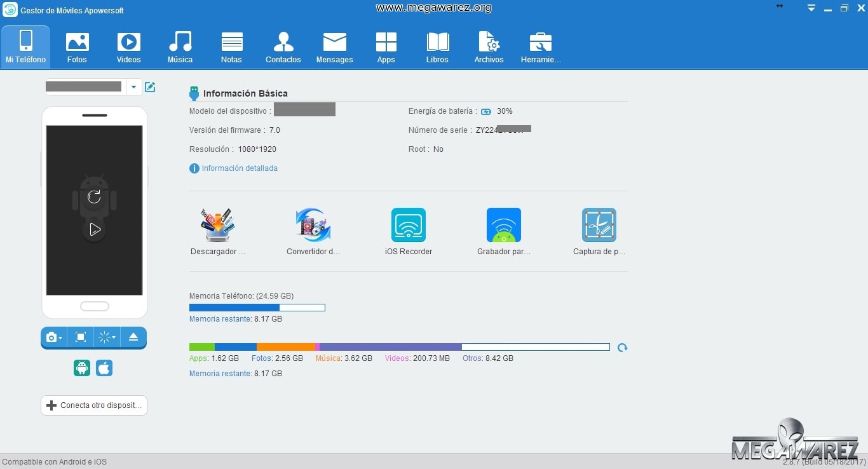
Task: Switch to the Mensages tab
Action: [334, 46]
